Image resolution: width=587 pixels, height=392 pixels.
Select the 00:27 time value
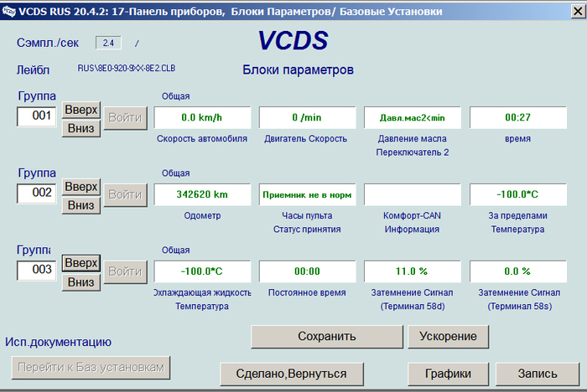[518, 118]
